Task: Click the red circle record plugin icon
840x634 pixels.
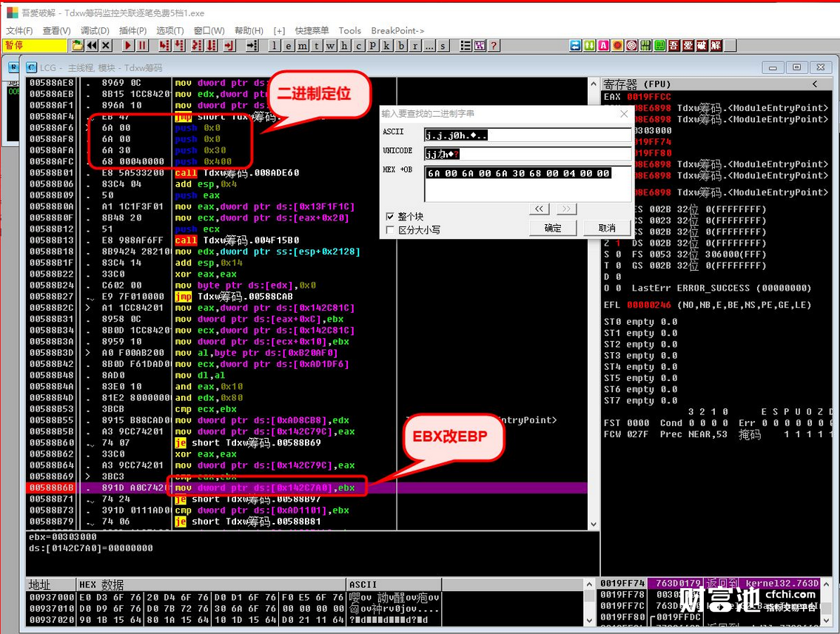Action: point(618,46)
